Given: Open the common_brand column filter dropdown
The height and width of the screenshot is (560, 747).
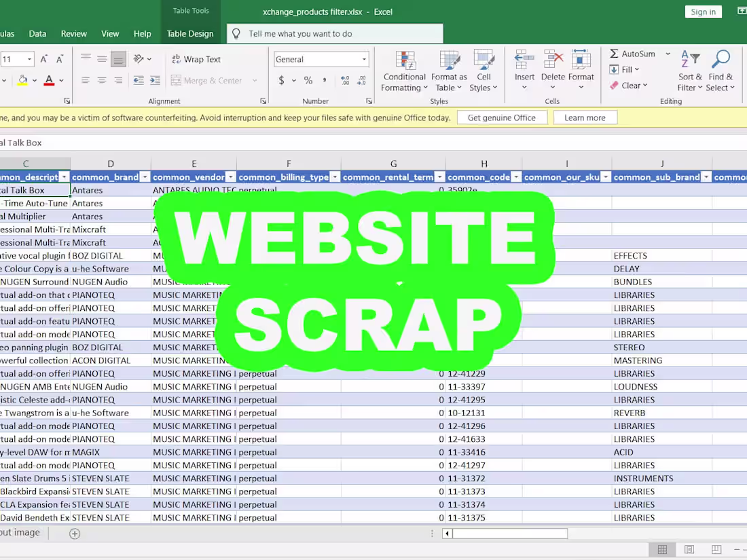Looking at the screenshot, I should click(144, 177).
